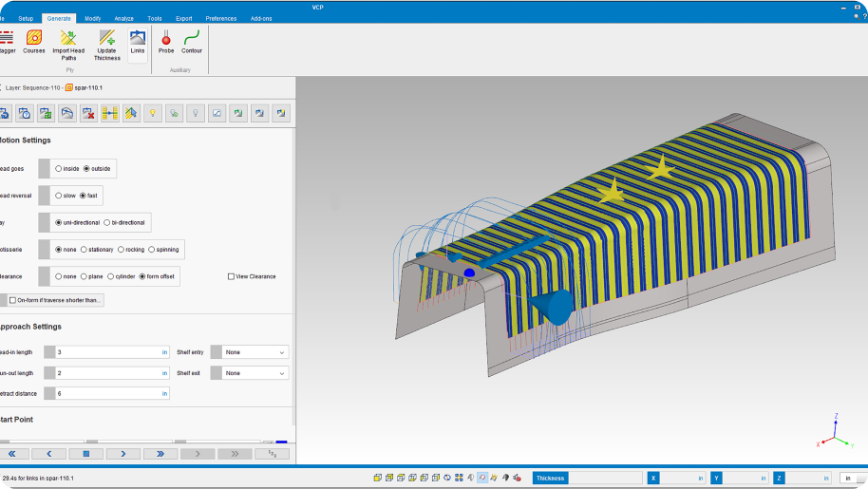The height and width of the screenshot is (489, 868).
Task: Open the Import Head Paths tool
Action: point(68,43)
